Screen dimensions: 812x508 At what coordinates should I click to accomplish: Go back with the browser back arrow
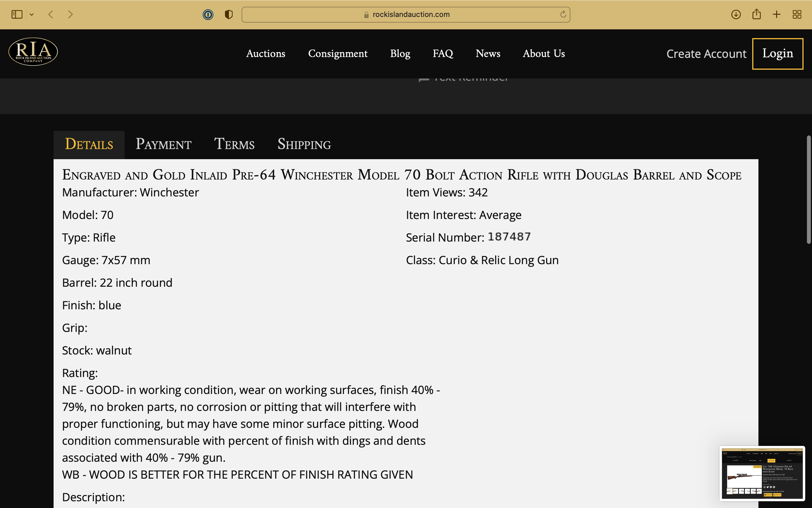pos(51,14)
